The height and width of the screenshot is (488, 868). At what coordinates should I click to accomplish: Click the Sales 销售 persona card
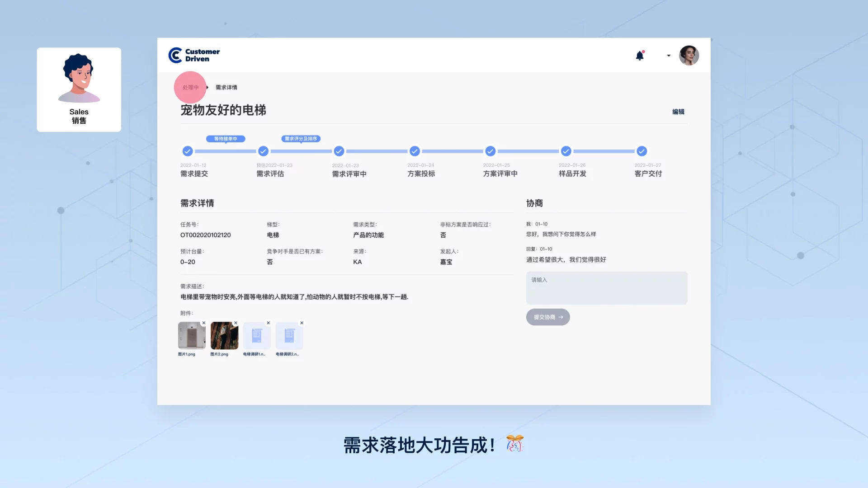point(79,89)
